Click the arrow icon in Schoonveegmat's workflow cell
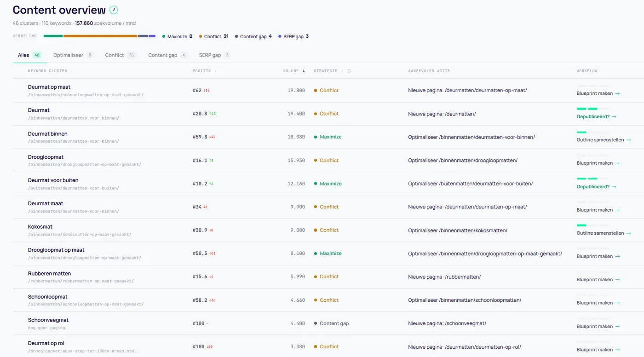The image size is (644, 357). point(617,326)
